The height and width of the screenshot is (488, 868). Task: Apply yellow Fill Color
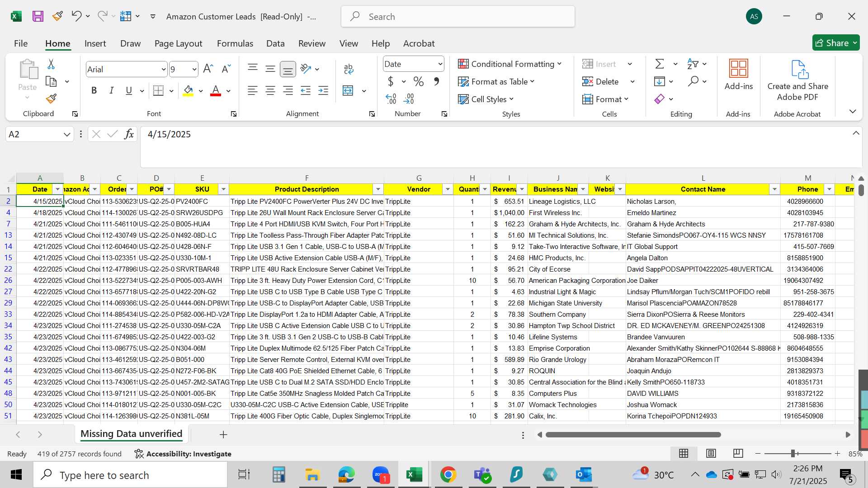tap(188, 91)
